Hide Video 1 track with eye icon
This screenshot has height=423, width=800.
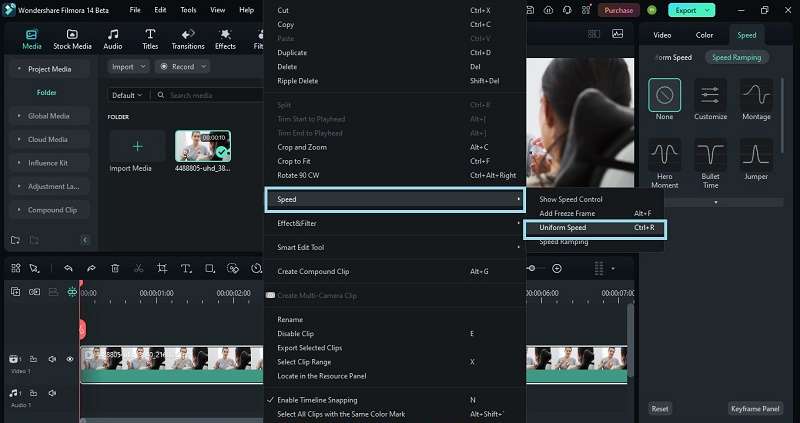coord(70,359)
